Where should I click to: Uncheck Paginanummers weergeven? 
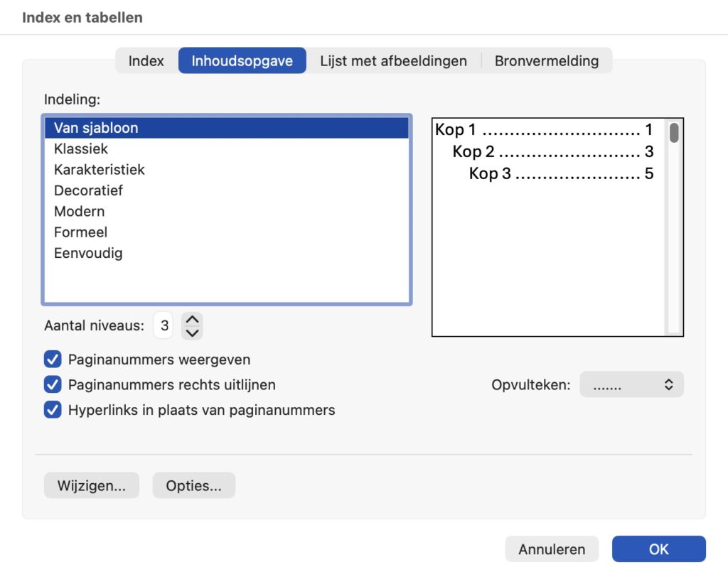[x=53, y=359]
